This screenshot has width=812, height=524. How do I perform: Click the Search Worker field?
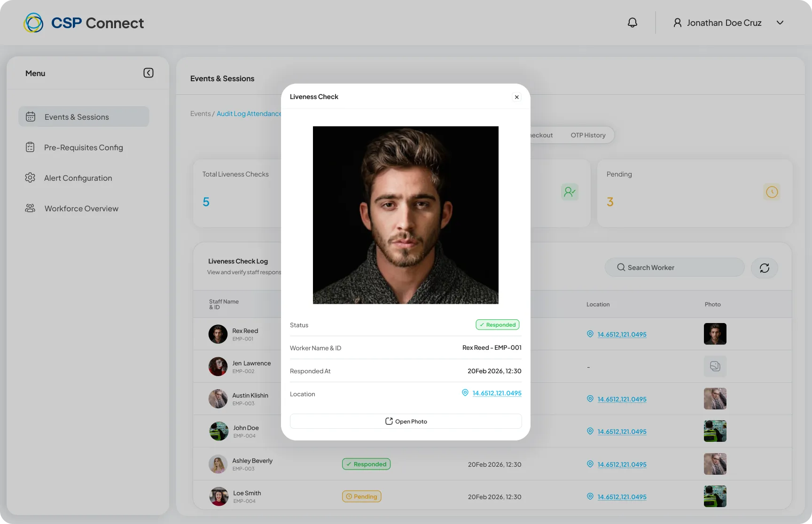tap(675, 267)
